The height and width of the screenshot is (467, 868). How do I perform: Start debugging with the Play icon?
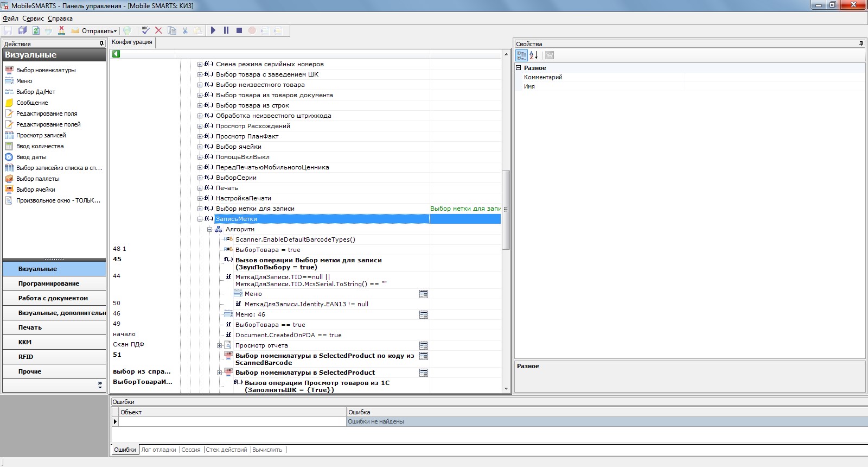click(x=213, y=30)
